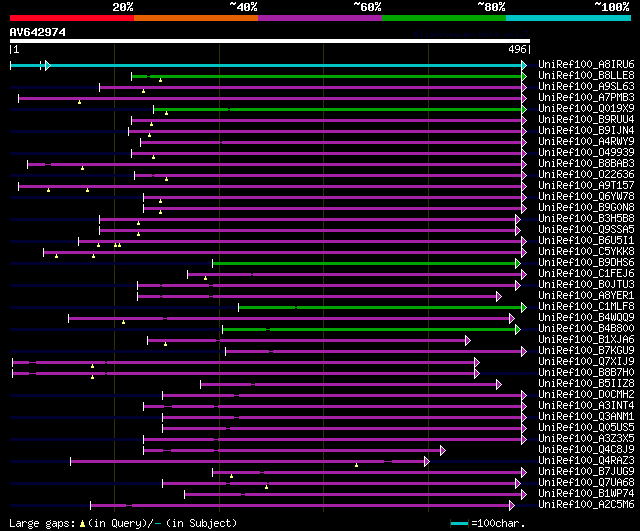640x531 pixels.
Task: Click the UniRef100_C1MLF8 label
Action: point(586,307)
